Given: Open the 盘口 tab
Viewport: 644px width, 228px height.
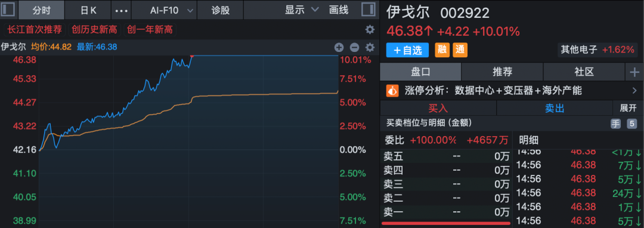Looking at the screenshot, I should 420,72.
